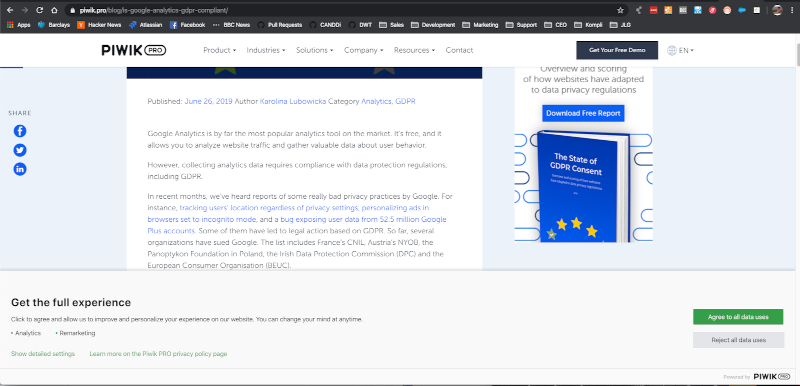This screenshot has width=800, height=386.
Task: Open the Solutions navigation dropdown
Action: pyautogui.click(x=314, y=50)
